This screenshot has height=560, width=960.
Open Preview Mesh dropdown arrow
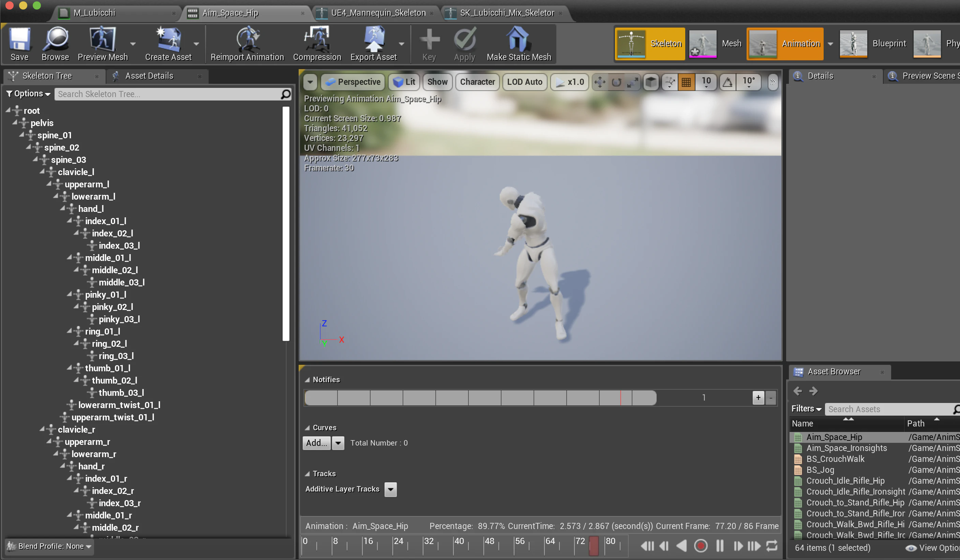133,44
